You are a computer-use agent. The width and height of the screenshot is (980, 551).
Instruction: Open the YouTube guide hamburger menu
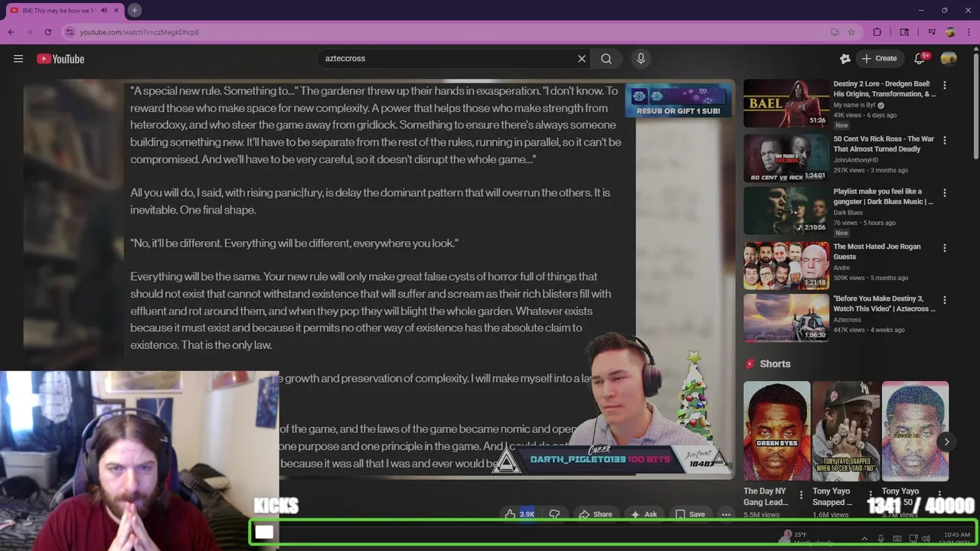pos(18,59)
